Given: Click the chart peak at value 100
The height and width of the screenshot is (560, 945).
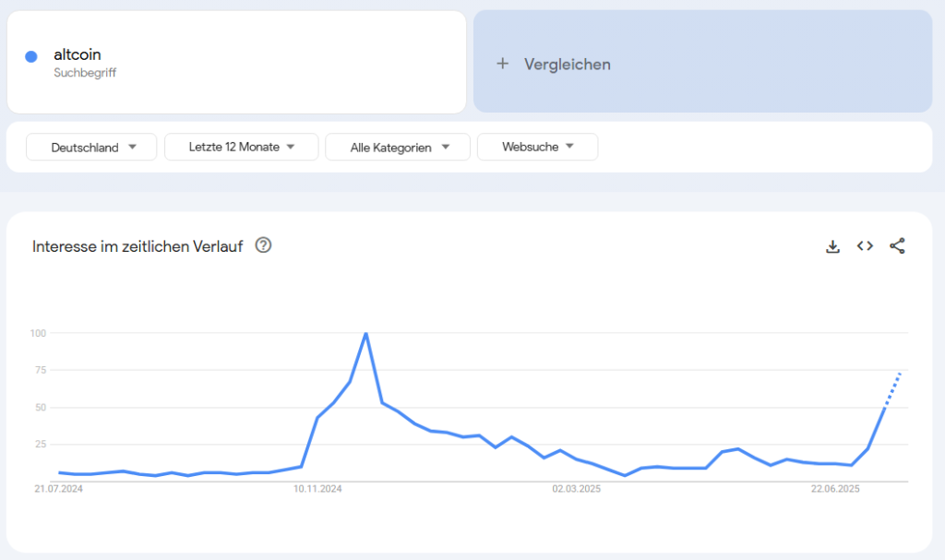Looking at the screenshot, I should 365,333.
